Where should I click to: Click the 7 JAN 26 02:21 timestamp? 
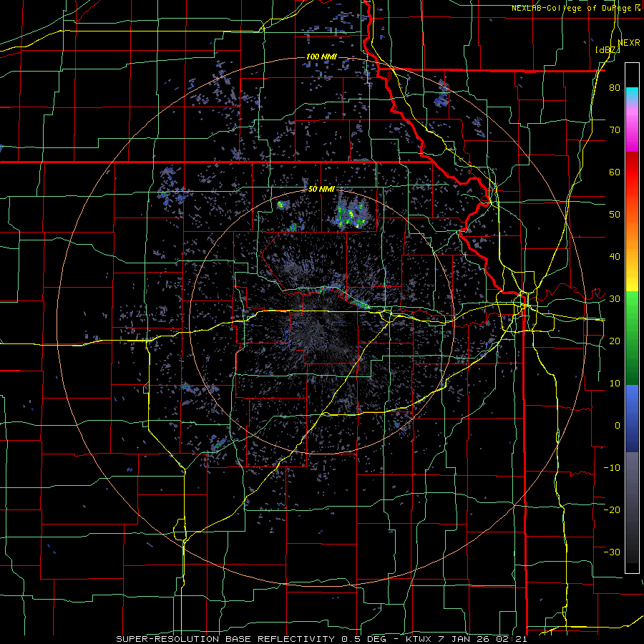point(483,639)
